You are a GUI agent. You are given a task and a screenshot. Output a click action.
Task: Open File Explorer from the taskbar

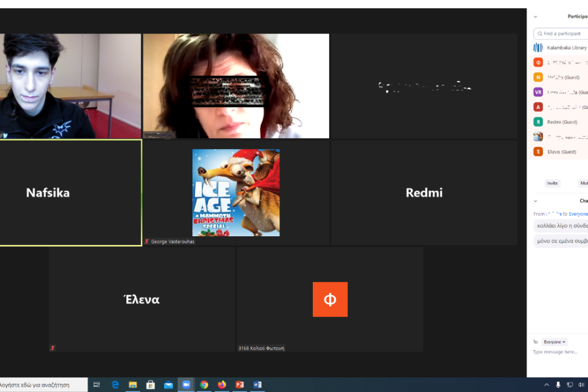tap(133, 384)
